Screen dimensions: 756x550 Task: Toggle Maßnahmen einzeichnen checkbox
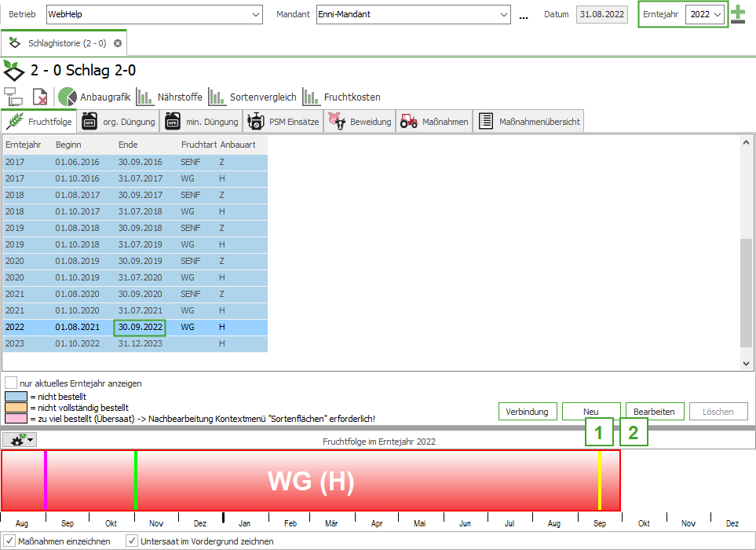point(9,541)
